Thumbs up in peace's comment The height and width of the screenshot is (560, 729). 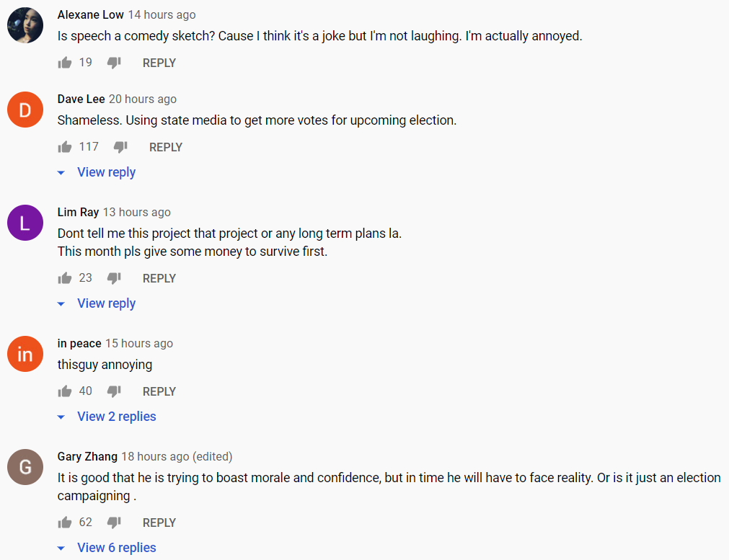point(65,391)
